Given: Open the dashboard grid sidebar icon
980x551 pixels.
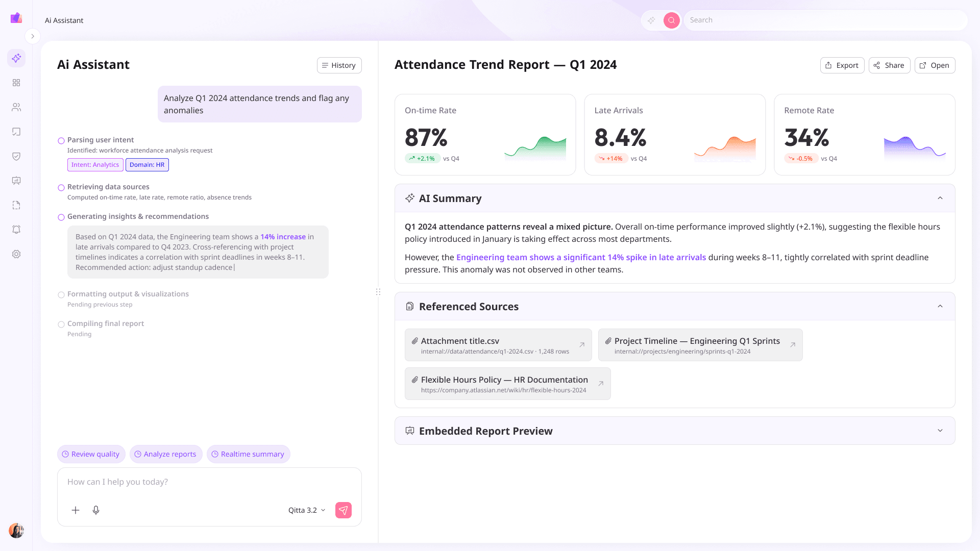Looking at the screenshot, I should 16,83.
